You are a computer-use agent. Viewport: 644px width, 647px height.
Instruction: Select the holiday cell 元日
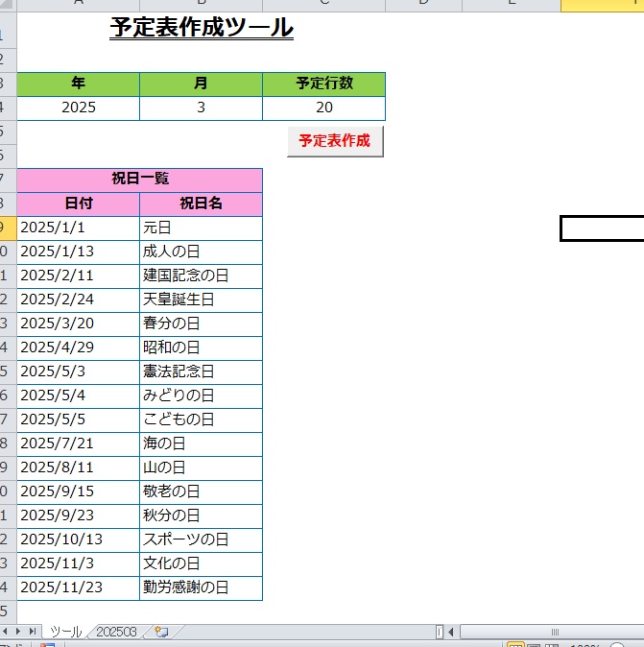[201, 228]
